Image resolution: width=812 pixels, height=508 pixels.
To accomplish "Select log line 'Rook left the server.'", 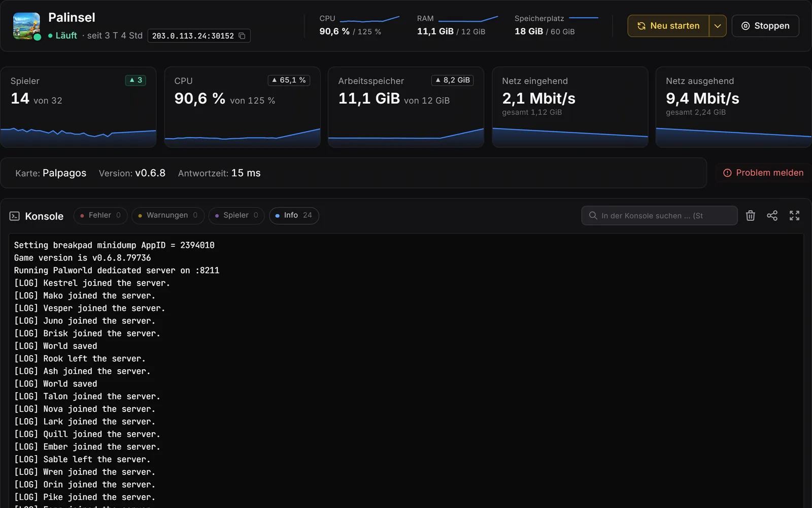I will point(80,359).
